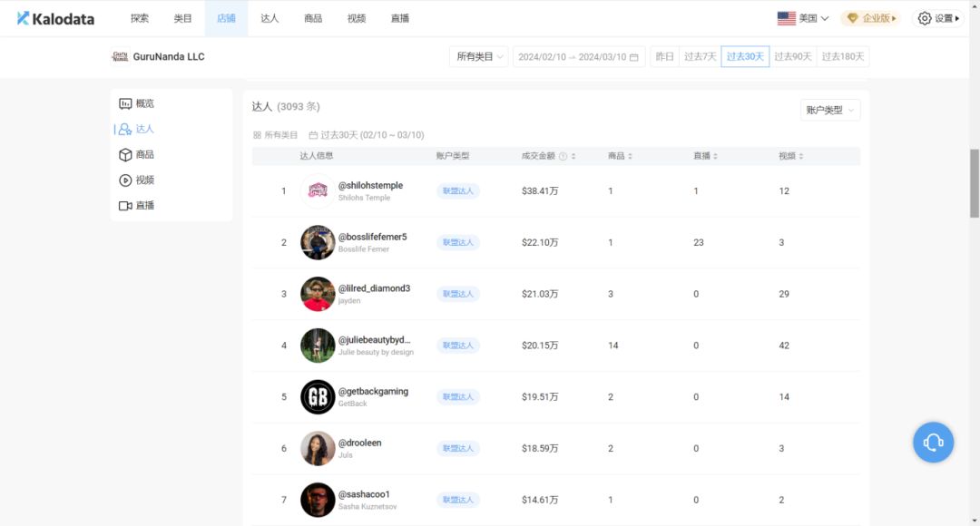Screen dimensions: 980x526
Task: Click the US flag icon
Action: pyautogui.click(x=786, y=19)
